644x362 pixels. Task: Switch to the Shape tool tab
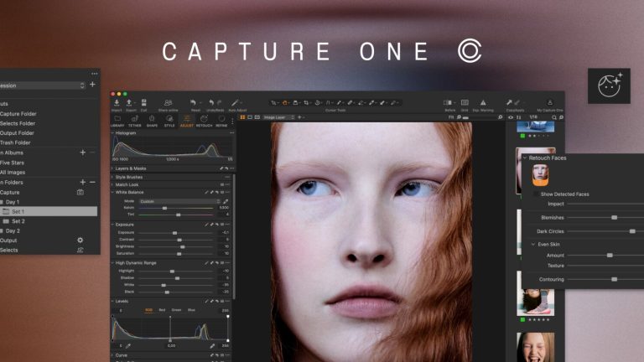tap(152, 121)
